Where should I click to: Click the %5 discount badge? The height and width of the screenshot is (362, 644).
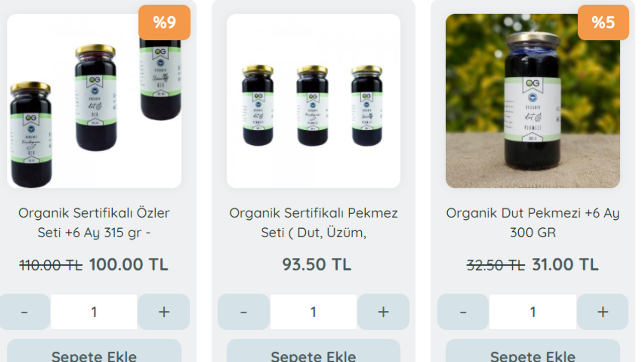point(603,23)
